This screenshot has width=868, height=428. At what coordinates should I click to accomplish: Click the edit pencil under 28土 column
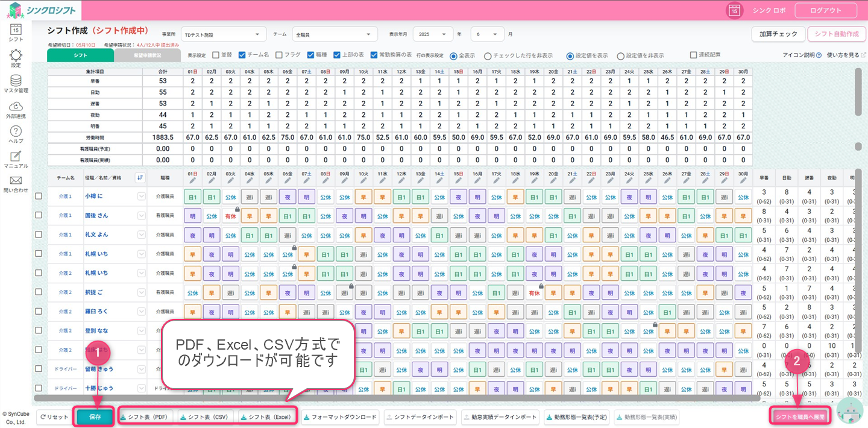click(705, 180)
